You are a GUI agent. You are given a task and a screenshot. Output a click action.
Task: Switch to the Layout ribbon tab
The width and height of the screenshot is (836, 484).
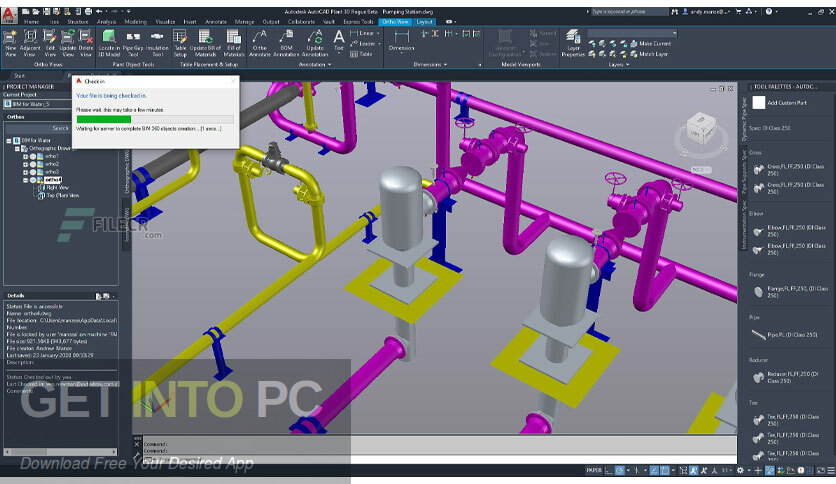tap(424, 22)
